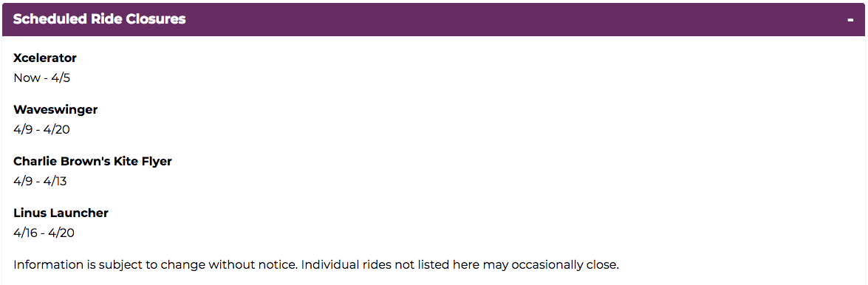Click the Scheduled Ride Closures header title
This screenshot has height=285, width=868.
99,18
